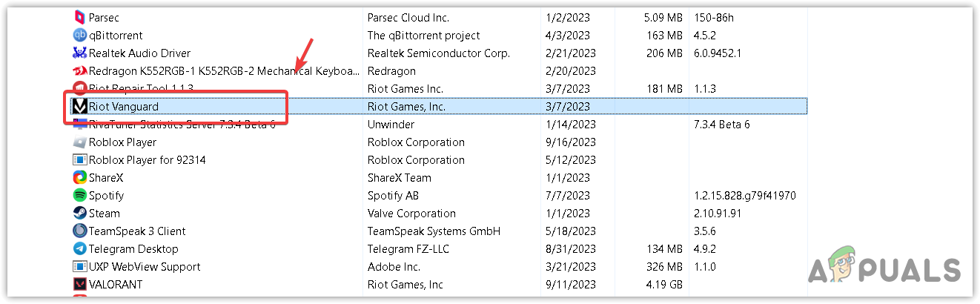Select the UXP WebView Support entry
This screenshot has width=980, height=304.
pyautogui.click(x=144, y=266)
